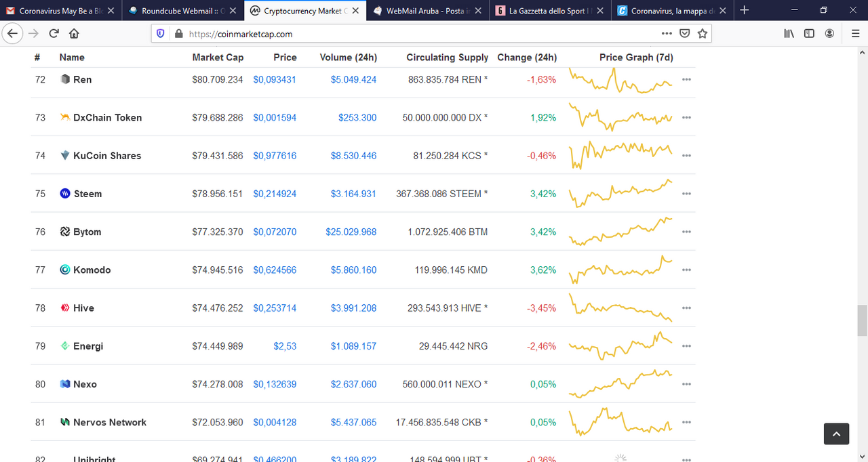Open the Steem coin name link

click(87, 194)
